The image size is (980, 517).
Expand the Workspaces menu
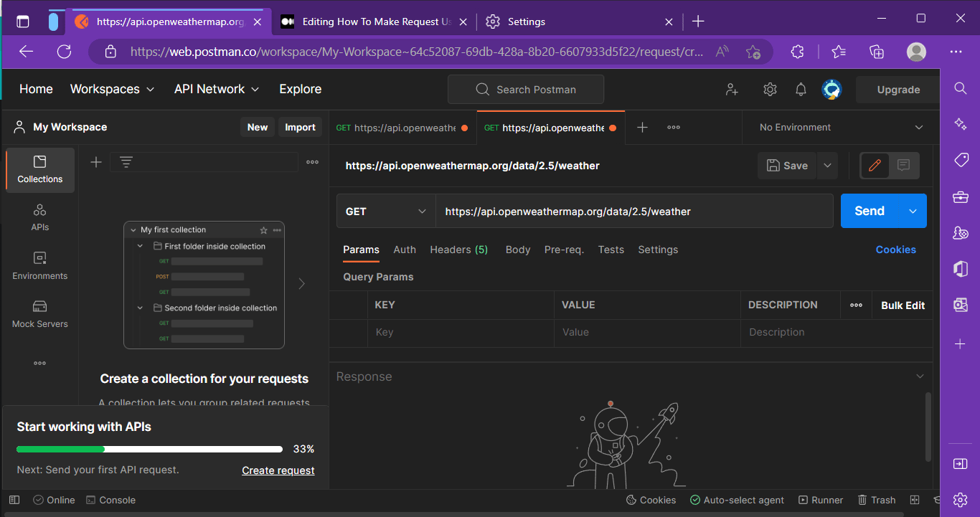[113, 89]
